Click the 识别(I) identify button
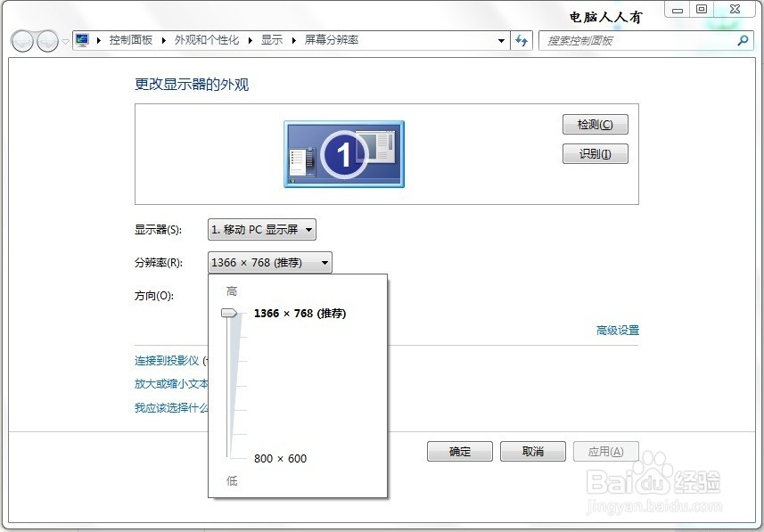The height and width of the screenshot is (532, 764). click(595, 154)
